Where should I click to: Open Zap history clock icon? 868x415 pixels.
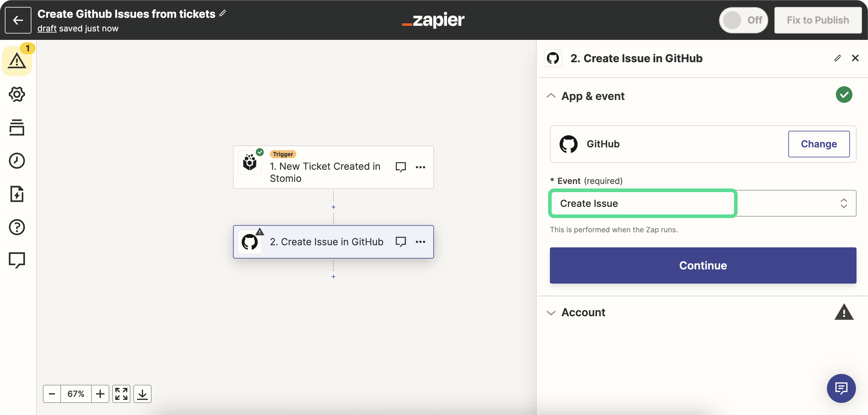(x=17, y=160)
